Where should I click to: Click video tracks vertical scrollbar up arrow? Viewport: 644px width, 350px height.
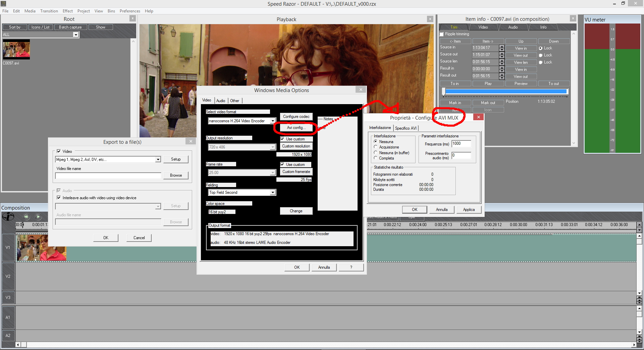click(x=639, y=236)
